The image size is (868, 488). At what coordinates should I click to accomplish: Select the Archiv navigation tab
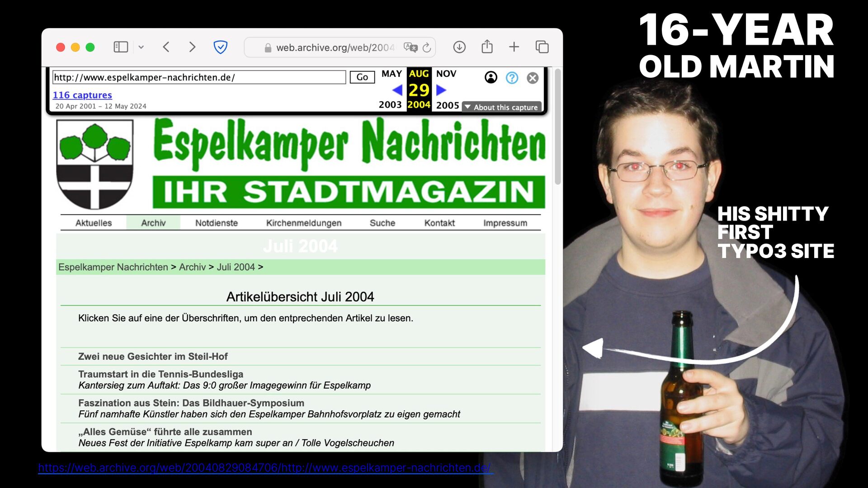[153, 223]
